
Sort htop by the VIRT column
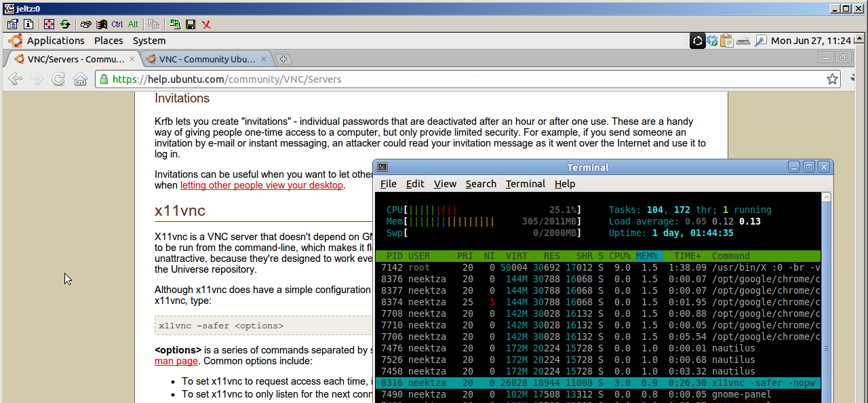click(517, 256)
